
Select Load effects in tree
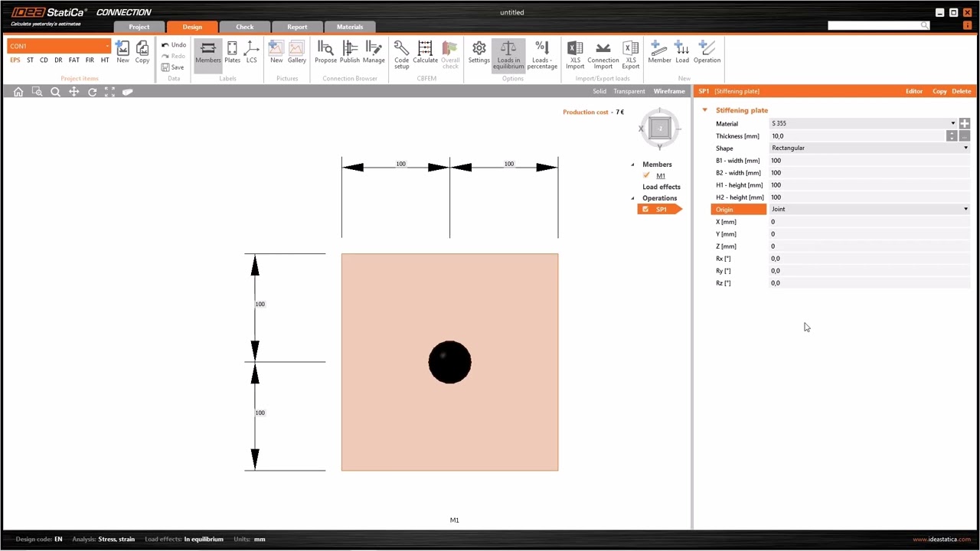click(x=661, y=187)
